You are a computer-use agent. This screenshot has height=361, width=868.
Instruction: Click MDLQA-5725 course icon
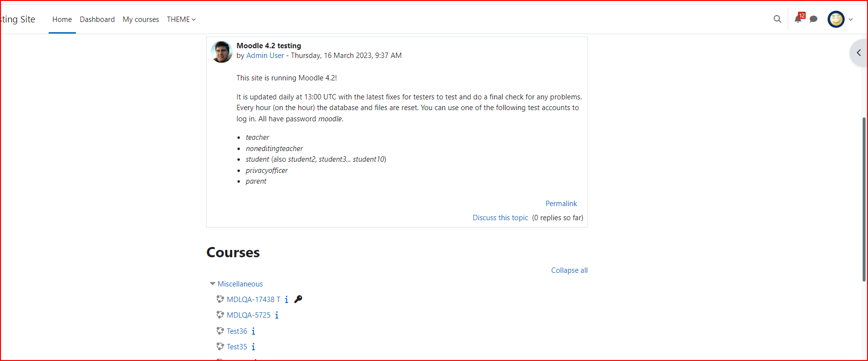220,315
